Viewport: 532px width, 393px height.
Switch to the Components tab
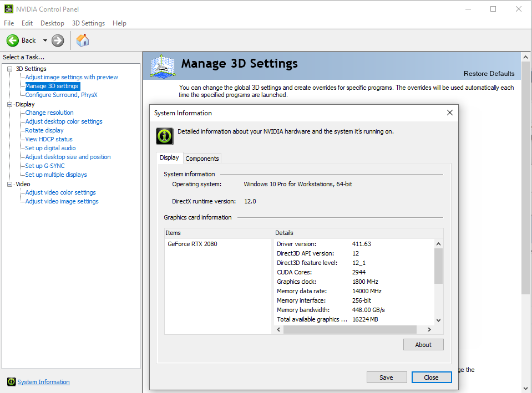(x=202, y=159)
